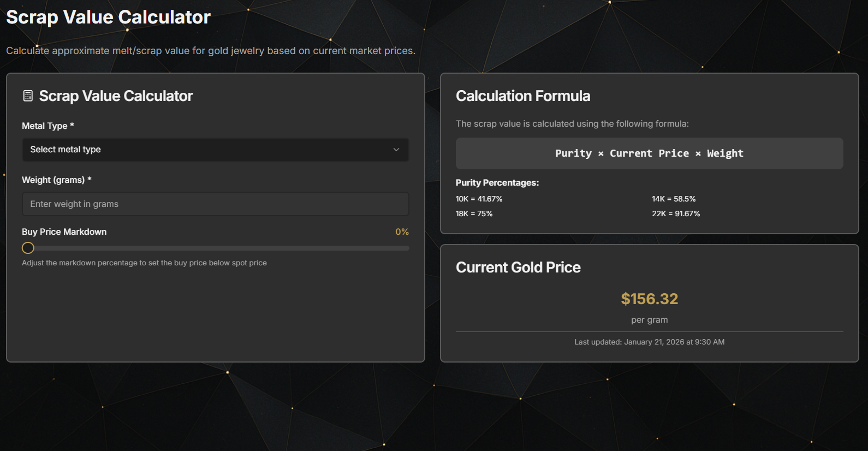Click the Metal Type required field label
Viewport: 868px width, 451px height.
point(48,126)
